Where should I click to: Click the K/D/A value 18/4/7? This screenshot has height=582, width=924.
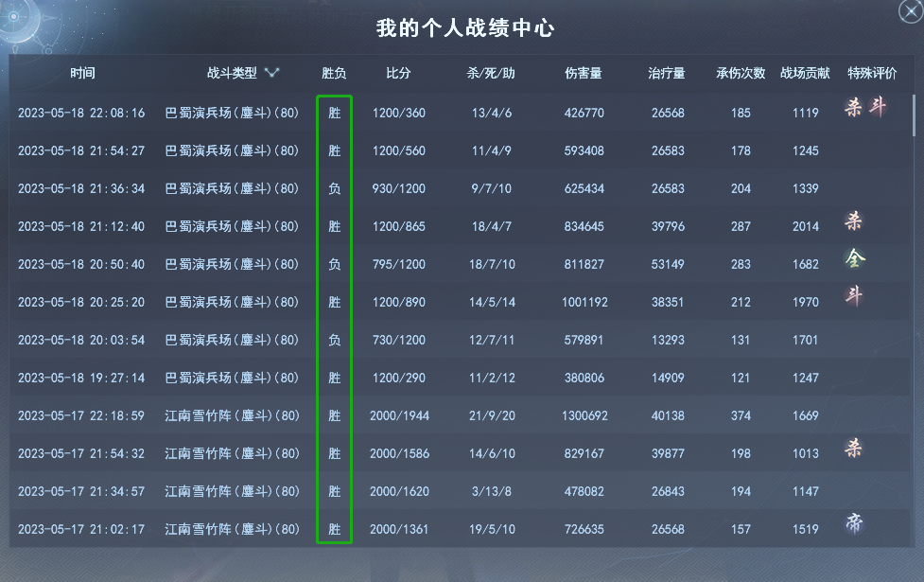[x=492, y=226]
